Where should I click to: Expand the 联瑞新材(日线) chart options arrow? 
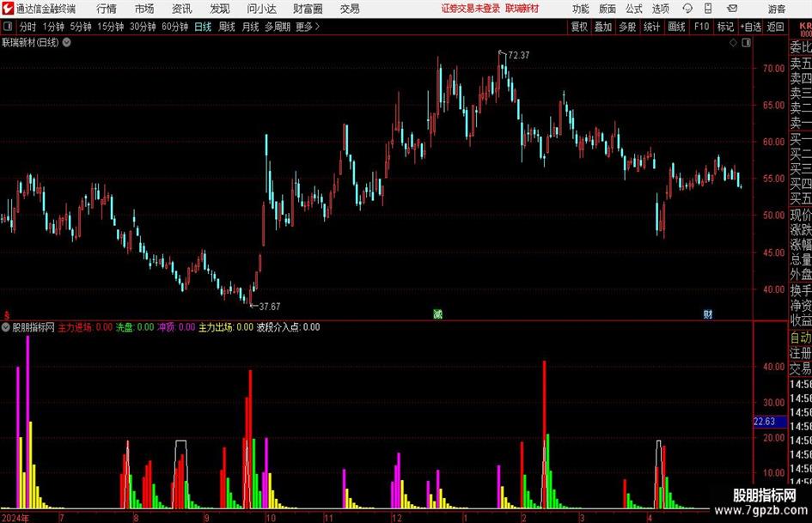(67, 42)
